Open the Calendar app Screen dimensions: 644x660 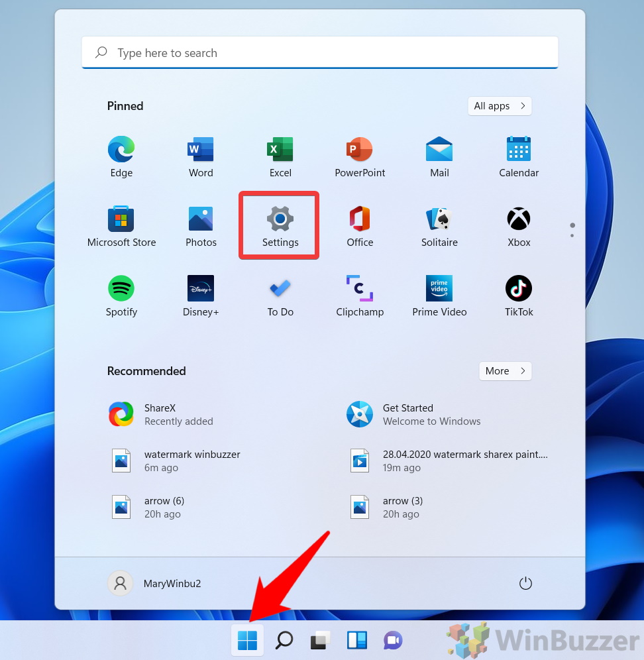point(519,156)
